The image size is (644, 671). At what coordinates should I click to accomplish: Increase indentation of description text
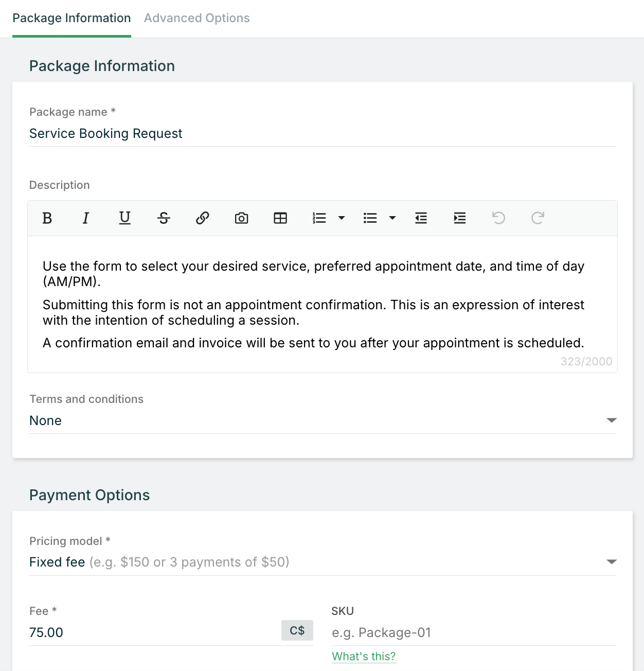click(x=459, y=218)
